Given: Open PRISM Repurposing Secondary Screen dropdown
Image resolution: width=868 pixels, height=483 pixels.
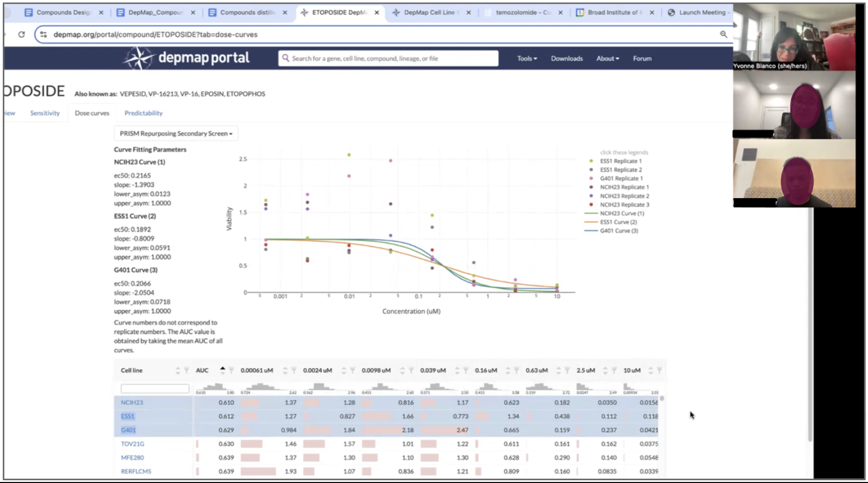Looking at the screenshot, I should point(176,133).
